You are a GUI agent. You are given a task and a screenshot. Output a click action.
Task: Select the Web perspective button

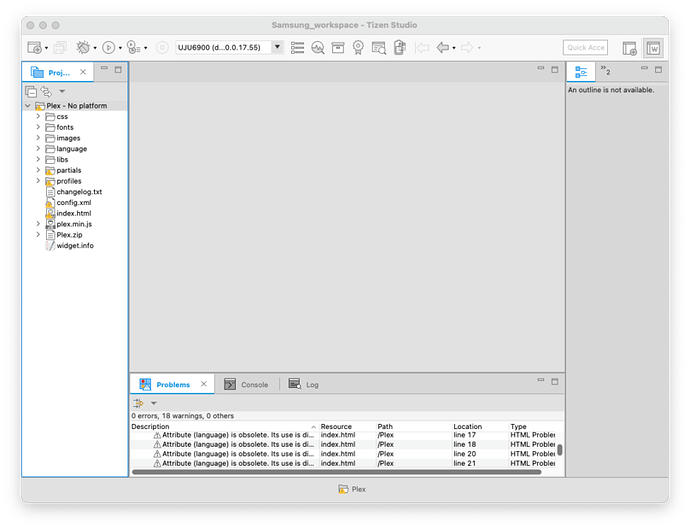tap(653, 48)
